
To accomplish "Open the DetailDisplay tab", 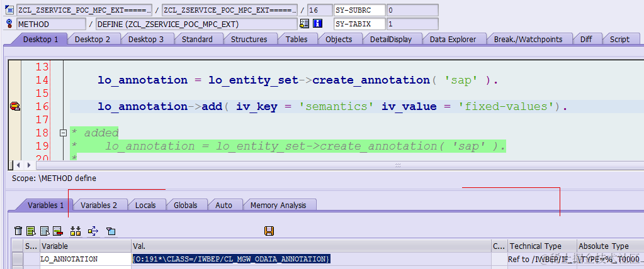I will click(x=390, y=40).
